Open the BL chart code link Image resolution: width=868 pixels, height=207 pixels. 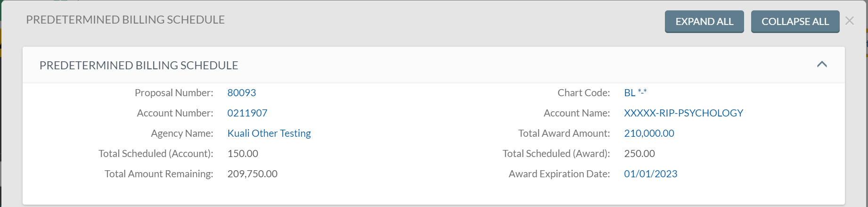click(x=635, y=93)
